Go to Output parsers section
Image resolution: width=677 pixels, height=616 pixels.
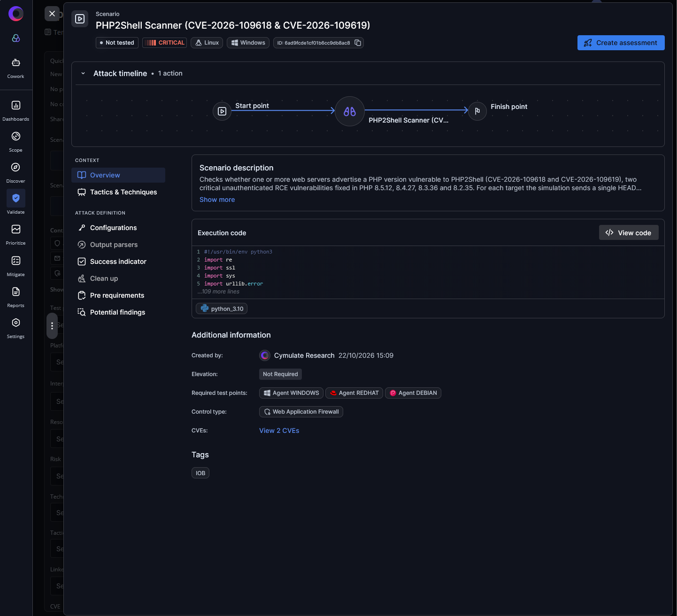click(x=118, y=245)
